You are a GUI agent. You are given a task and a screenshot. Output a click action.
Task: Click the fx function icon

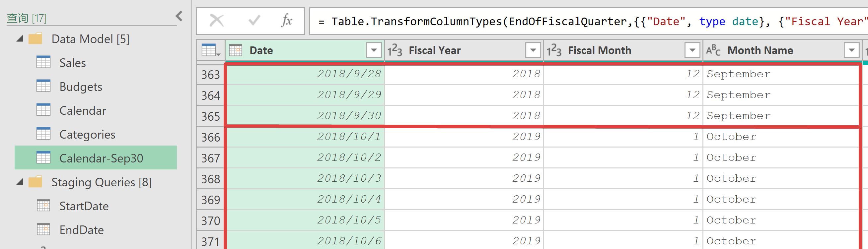pos(286,21)
